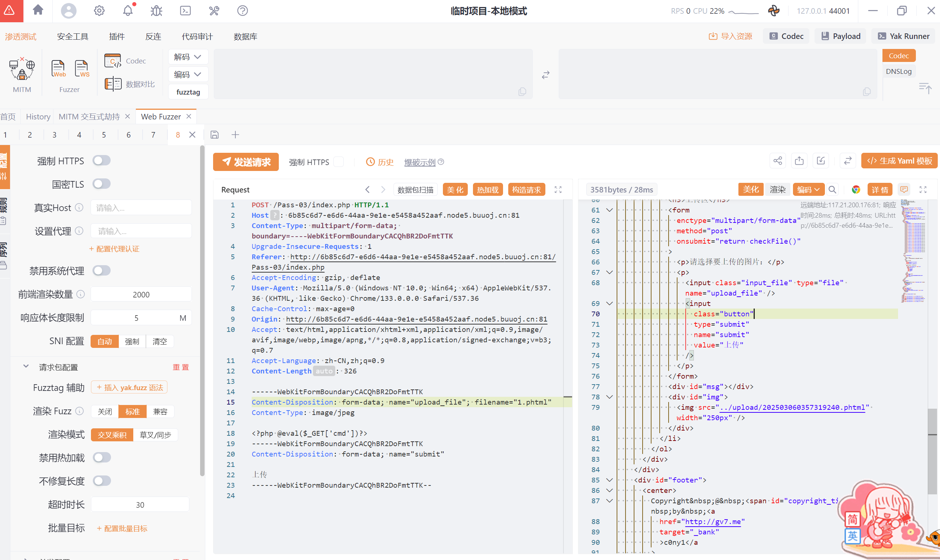Open the 解码 dropdown
Screen dimensions: 940x560
tap(188, 57)
